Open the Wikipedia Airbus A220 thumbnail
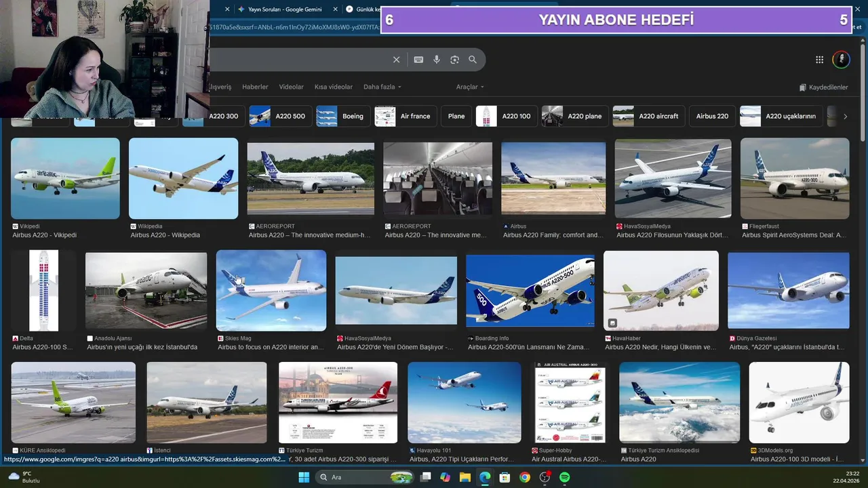868x488 pixels. 184,179
